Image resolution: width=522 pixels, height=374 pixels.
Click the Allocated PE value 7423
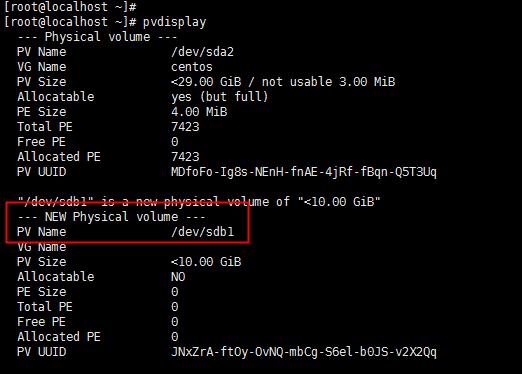click(185, 157)
